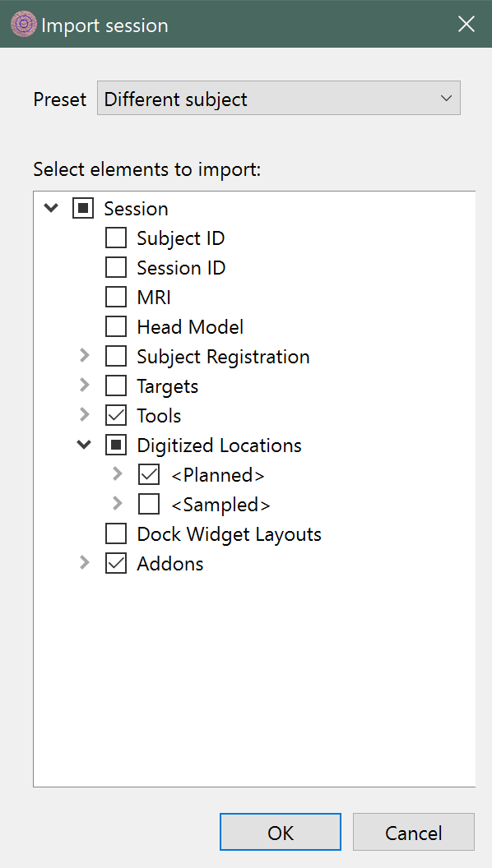Screen dimensions: 492x868
Task: Confirm import with the OK button
Action: (281, 832)
